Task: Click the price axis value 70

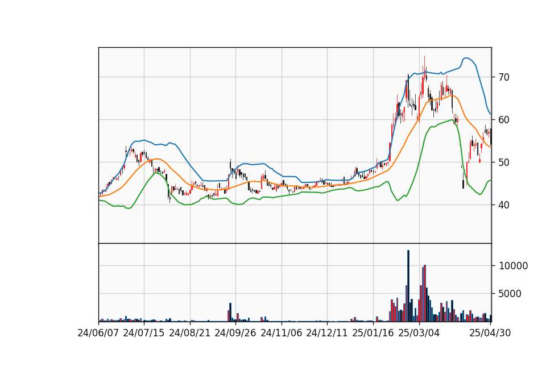Action: coord(504,77)
